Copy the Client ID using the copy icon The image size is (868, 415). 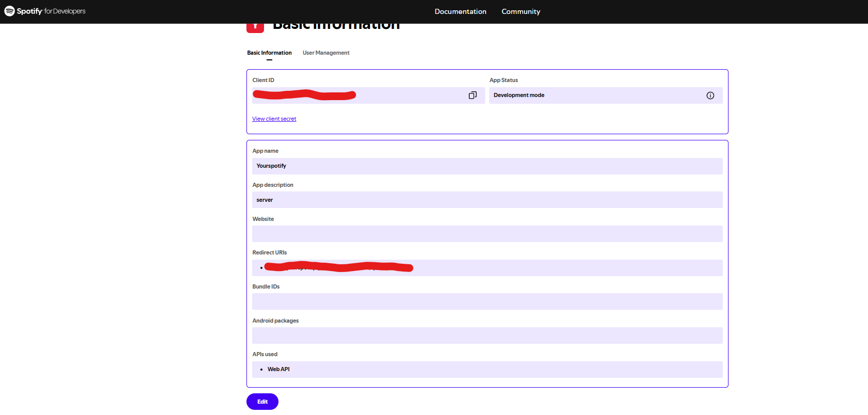(472, 95)
